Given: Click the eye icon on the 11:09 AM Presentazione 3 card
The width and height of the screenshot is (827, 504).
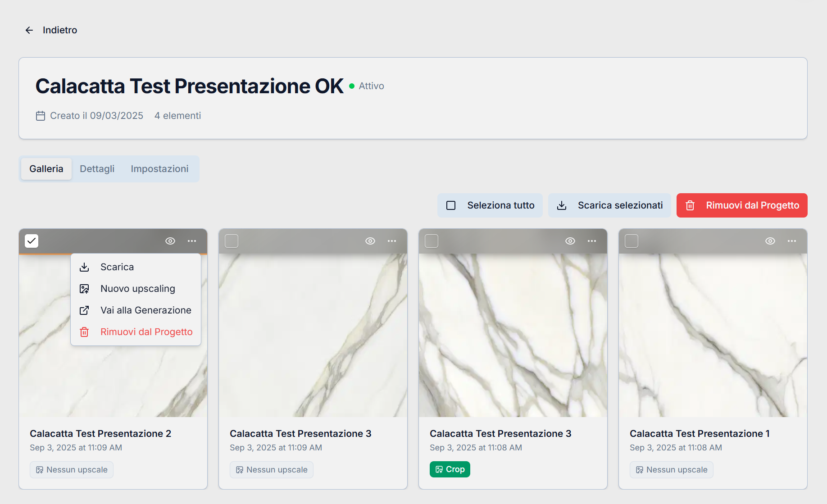Looking at the screenshot, I should pos(370,241).
